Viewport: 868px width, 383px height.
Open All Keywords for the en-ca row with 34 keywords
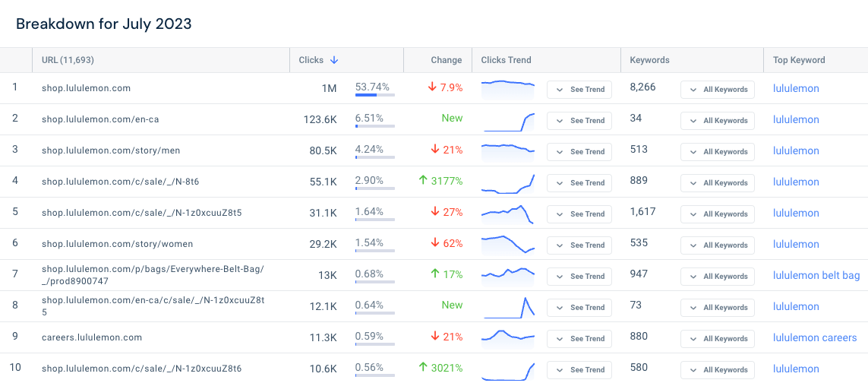(x=718, y=120)
